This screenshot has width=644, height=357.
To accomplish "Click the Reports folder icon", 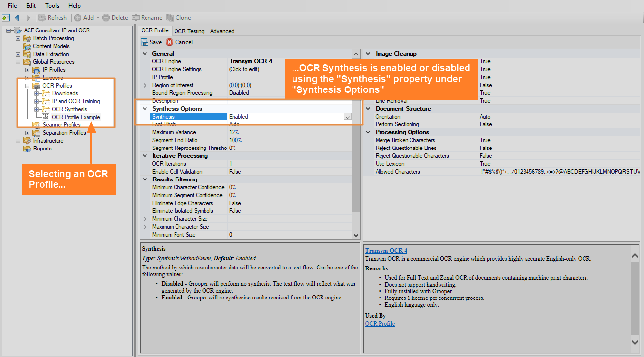I will pos(28,149).
